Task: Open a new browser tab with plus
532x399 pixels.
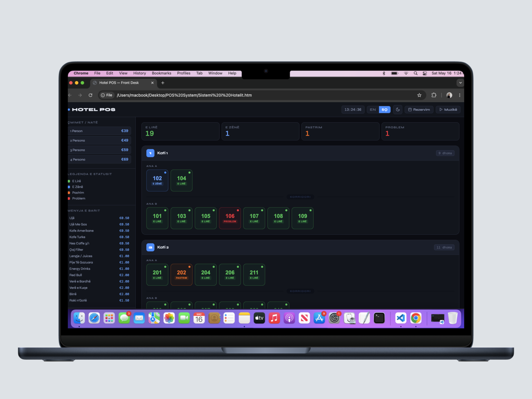Action: coord(163,83)
